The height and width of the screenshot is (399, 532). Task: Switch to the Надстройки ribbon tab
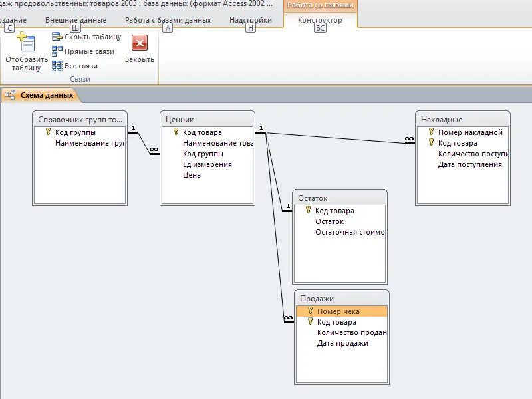point(251,20)
